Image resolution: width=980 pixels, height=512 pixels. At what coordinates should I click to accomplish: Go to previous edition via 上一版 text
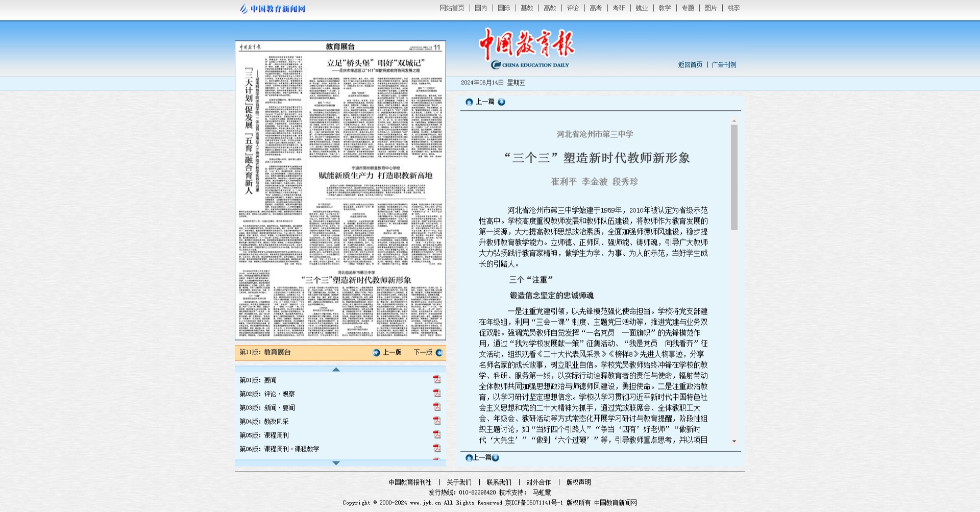392,352
